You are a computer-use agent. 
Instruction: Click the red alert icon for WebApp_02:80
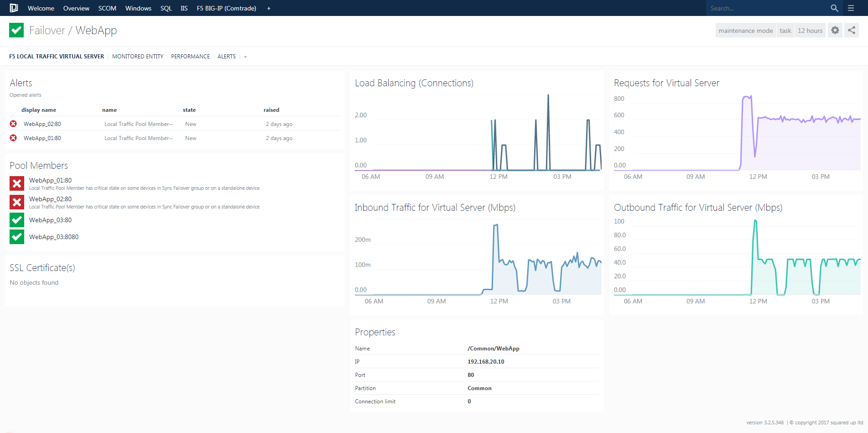pyautogui.click(x=13, y=124)
